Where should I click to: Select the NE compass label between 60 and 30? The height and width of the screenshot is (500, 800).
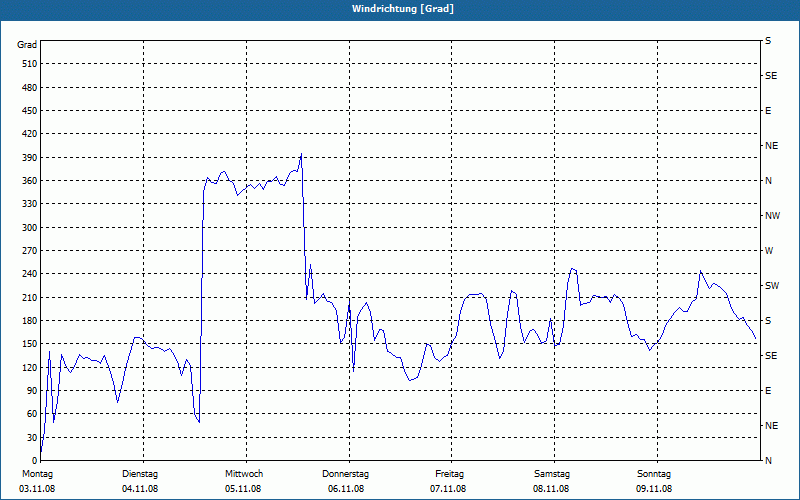tap(771, 426)
